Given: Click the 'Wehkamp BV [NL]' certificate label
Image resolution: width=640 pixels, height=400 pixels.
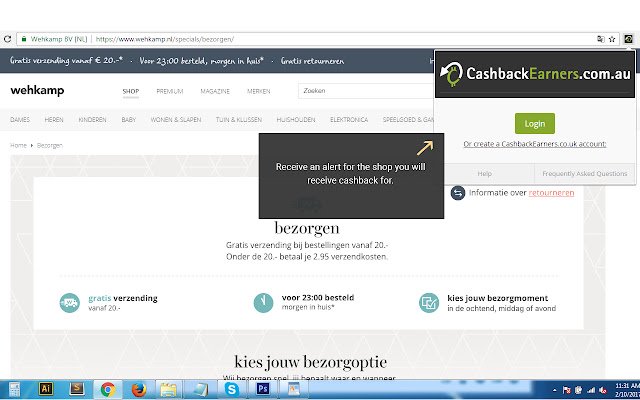Looking at the screenshot, I should (59, 39).
